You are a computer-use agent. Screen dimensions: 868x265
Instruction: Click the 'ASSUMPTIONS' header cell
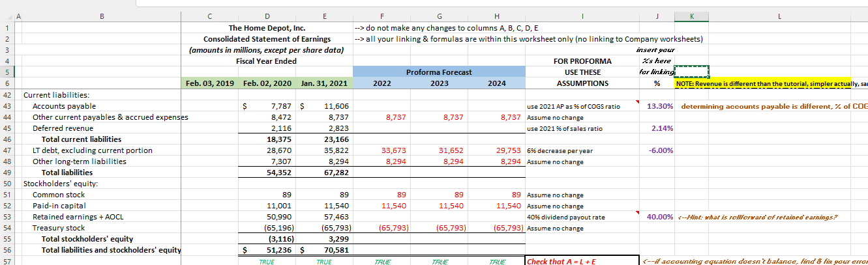point(582,83)
